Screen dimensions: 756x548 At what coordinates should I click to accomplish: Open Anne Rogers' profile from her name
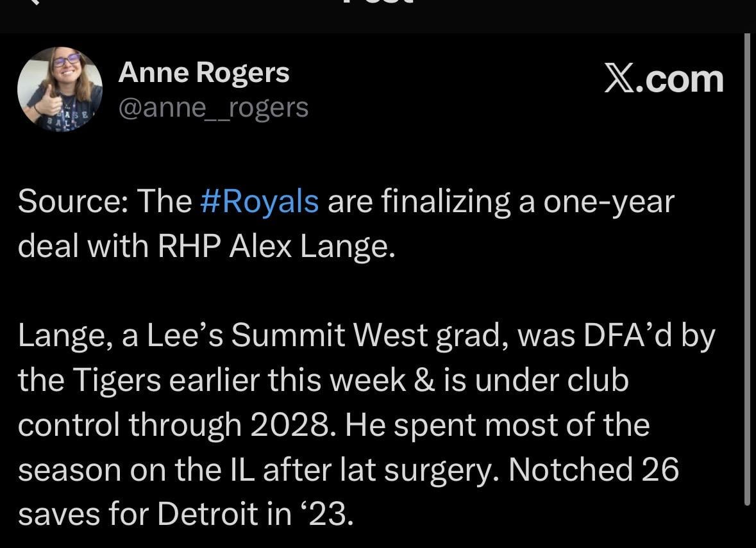tap(204, 71)
